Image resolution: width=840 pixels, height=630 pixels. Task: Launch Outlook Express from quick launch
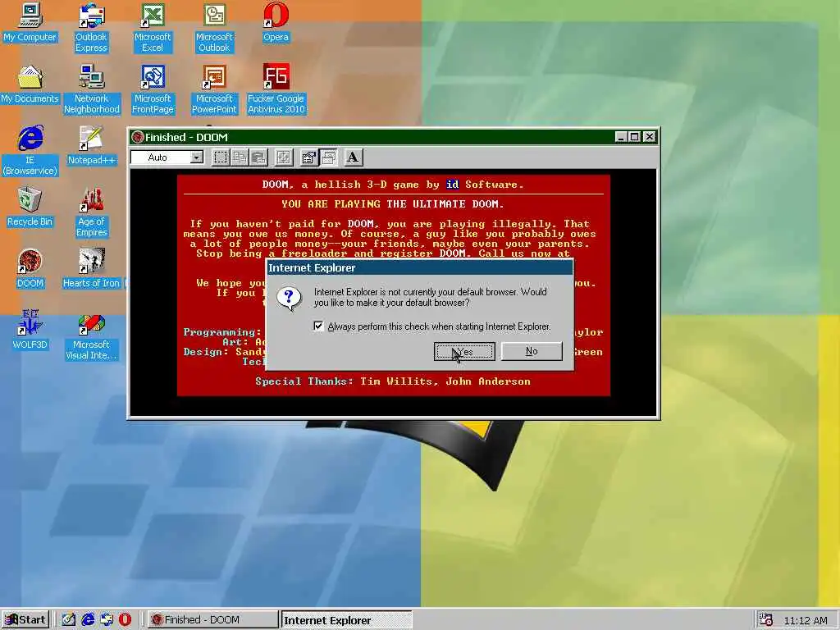pyautogui.click(x=107, y=620)
